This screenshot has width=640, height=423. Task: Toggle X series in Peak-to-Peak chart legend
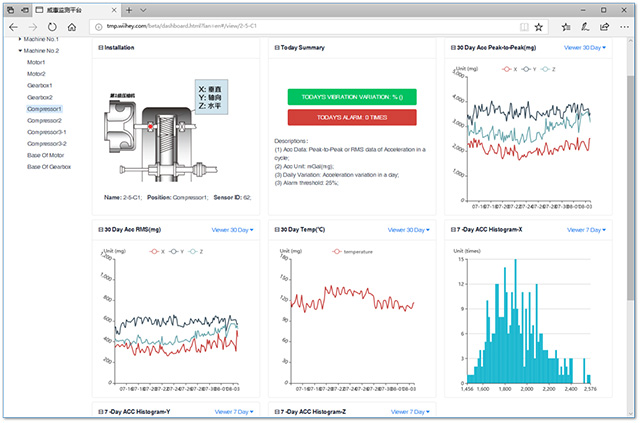(x=509, y=69)
